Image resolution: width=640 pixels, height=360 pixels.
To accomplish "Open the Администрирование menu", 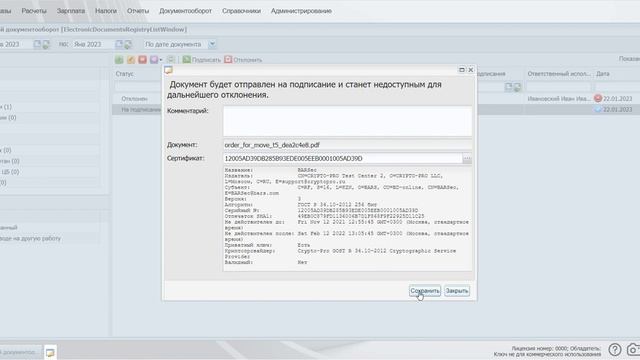I will click(301, 11).
